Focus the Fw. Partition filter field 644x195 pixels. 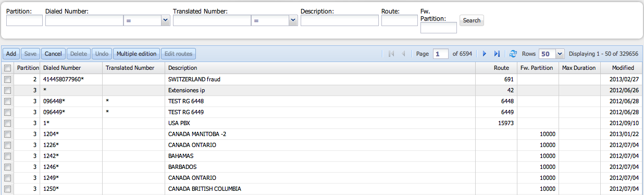click(x=439, y=28)
